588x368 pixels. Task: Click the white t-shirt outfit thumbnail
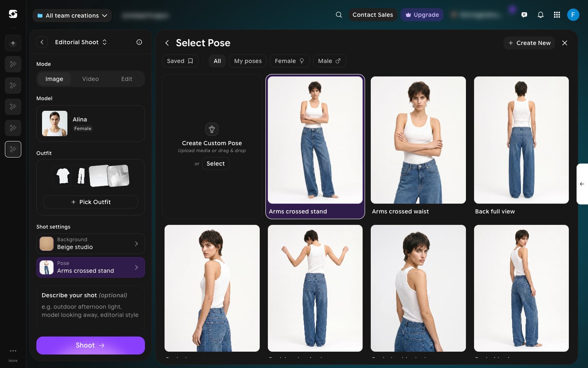pos(63,176)
